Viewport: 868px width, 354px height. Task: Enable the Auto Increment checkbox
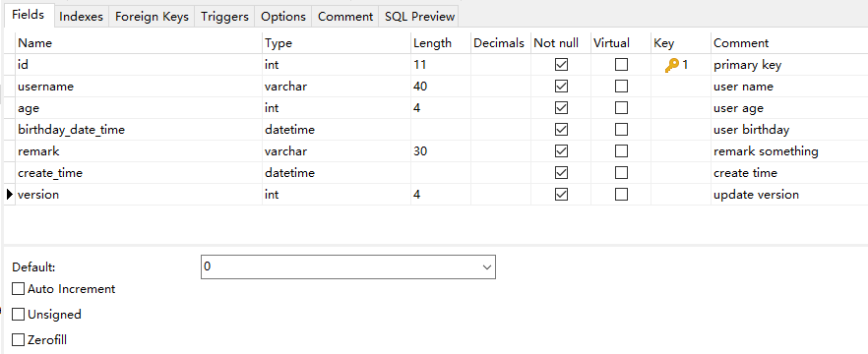pos(19,289)
